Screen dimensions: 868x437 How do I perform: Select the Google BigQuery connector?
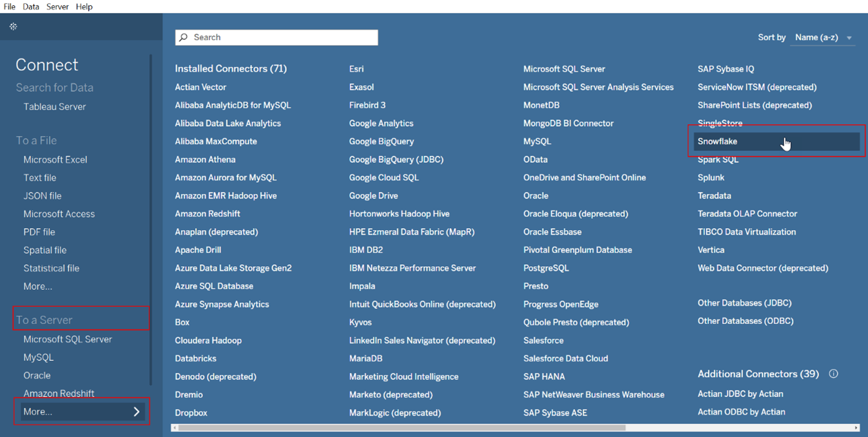[381, 141]
